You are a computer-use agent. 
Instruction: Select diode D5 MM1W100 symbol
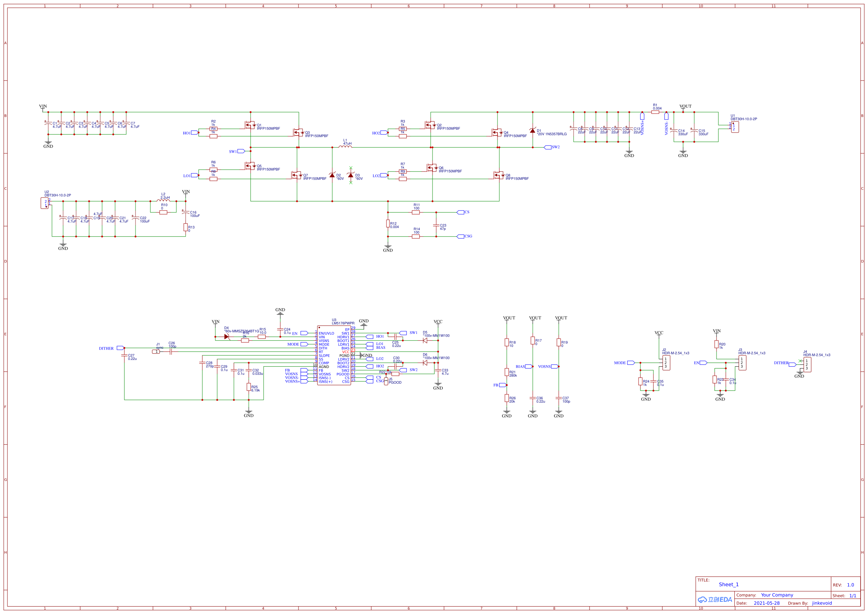[425, 341]
